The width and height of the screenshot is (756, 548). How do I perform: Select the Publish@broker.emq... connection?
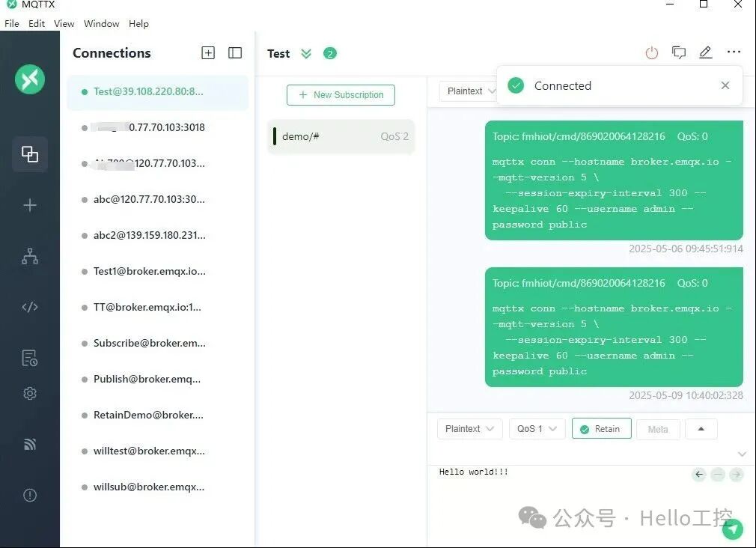[x=158, y=379]
